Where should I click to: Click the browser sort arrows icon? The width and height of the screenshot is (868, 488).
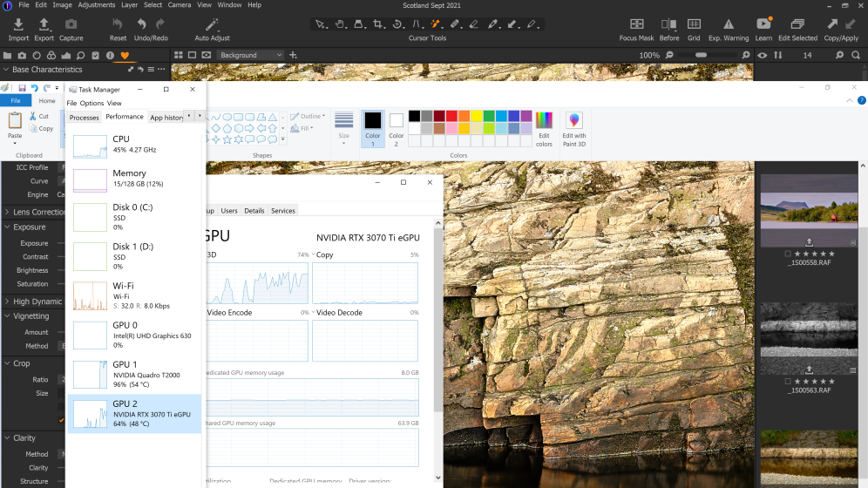[x=777, y=55]
